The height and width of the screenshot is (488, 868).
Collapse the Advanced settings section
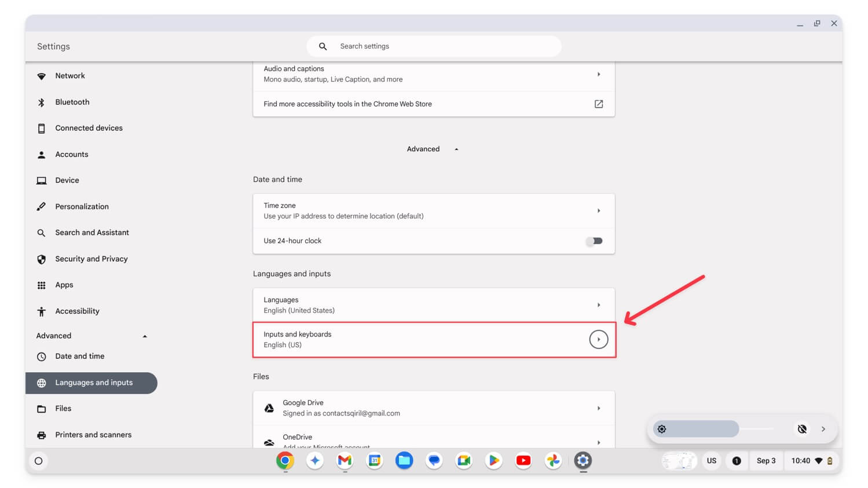point(456,149)
